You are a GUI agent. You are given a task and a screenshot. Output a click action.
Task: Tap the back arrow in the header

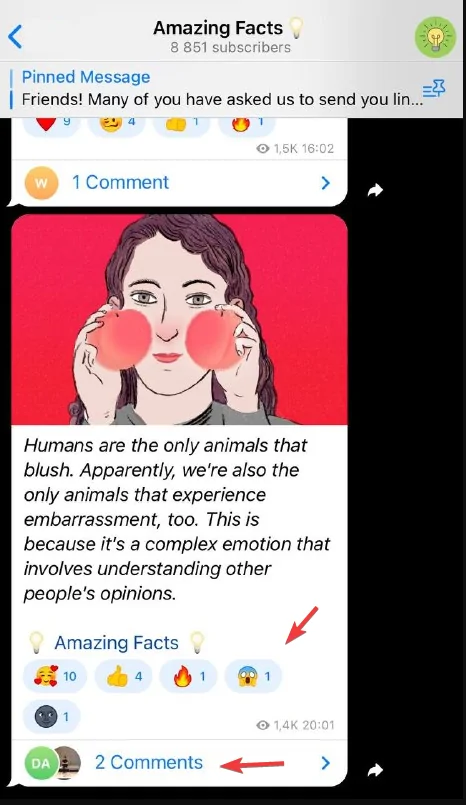point(15,37)
